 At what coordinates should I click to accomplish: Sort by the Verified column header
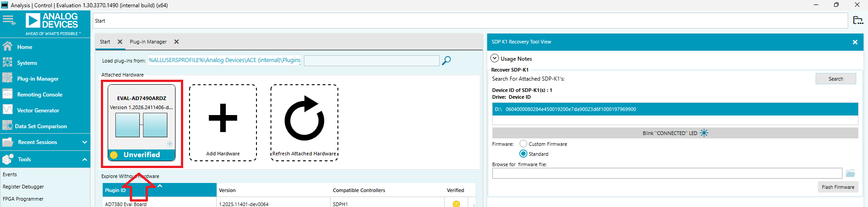[456, 190]
